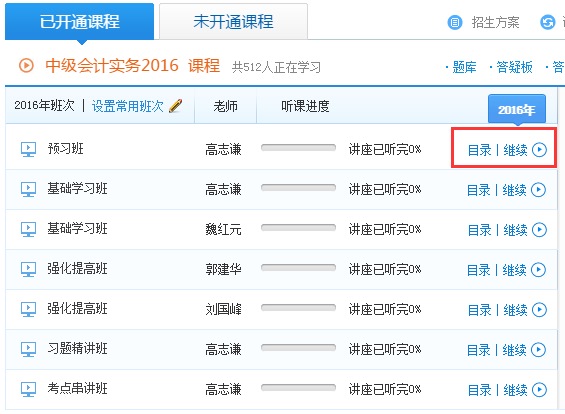Select the 已开通课程 tab
Screen dimensions: 565x414
click(79, 21)
